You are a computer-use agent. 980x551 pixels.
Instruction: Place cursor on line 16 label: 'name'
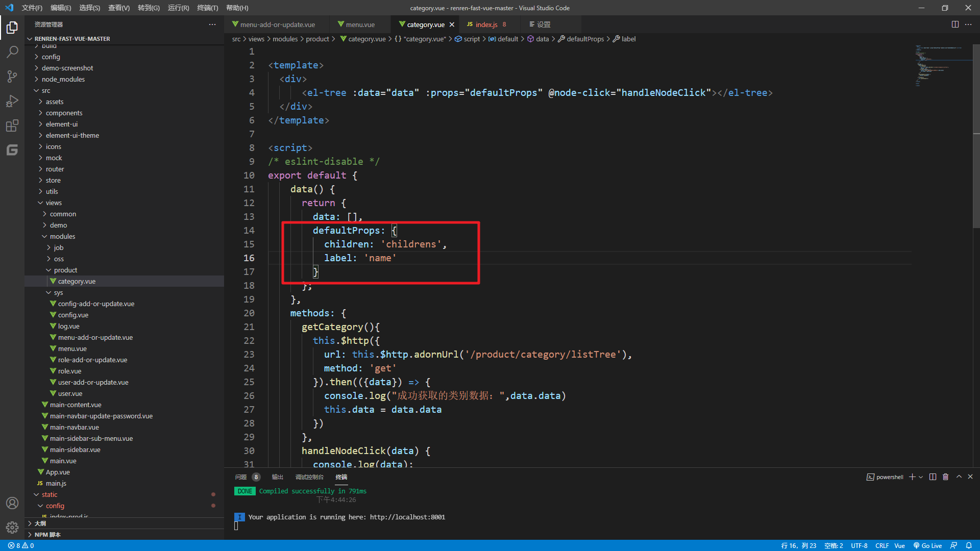[x=360, y=258]
